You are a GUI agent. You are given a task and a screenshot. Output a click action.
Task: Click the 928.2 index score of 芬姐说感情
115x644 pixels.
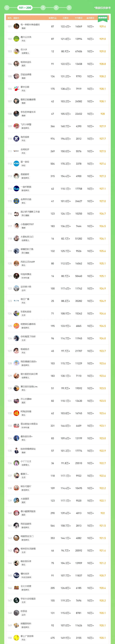point(103,76)
